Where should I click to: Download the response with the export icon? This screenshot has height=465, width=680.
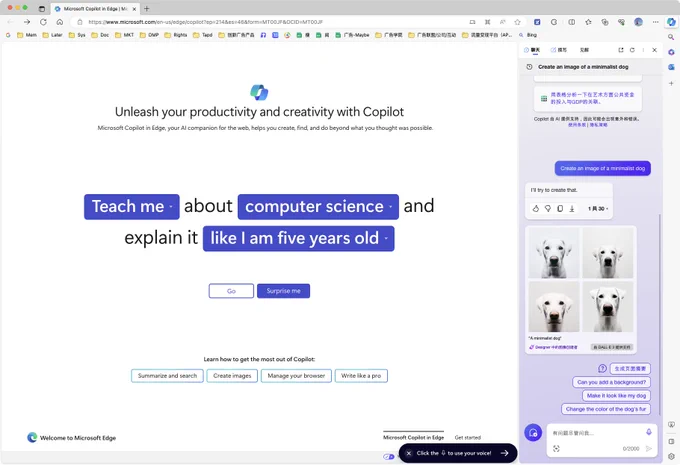tap(572, 209)
